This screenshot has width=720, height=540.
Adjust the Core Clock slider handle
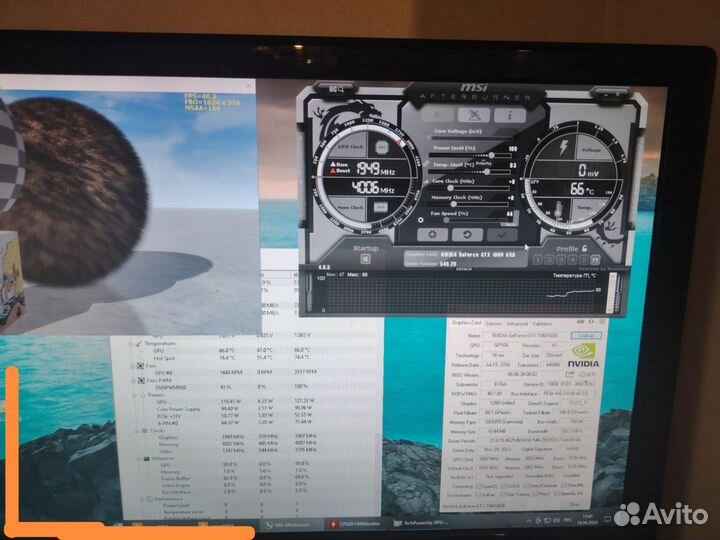(450, 188)
